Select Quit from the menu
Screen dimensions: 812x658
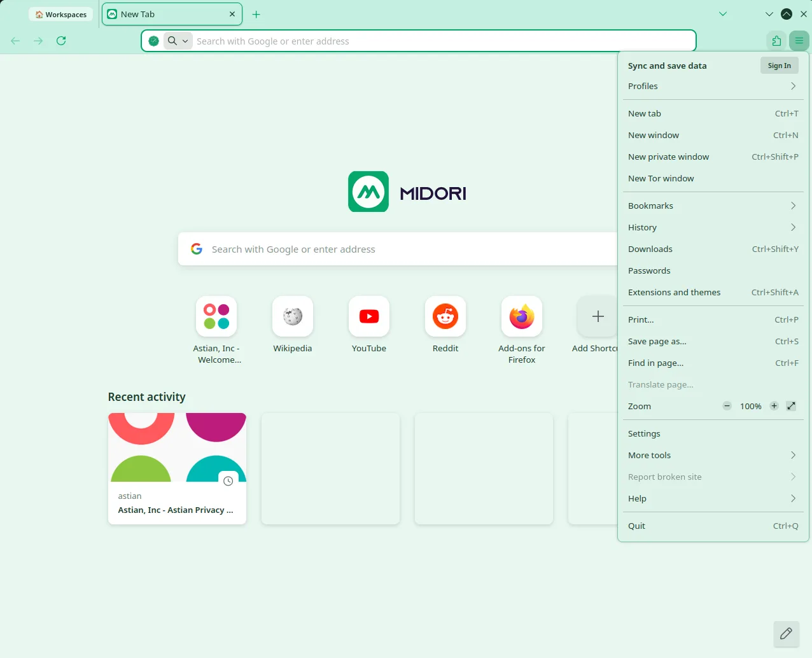[713, 526]
